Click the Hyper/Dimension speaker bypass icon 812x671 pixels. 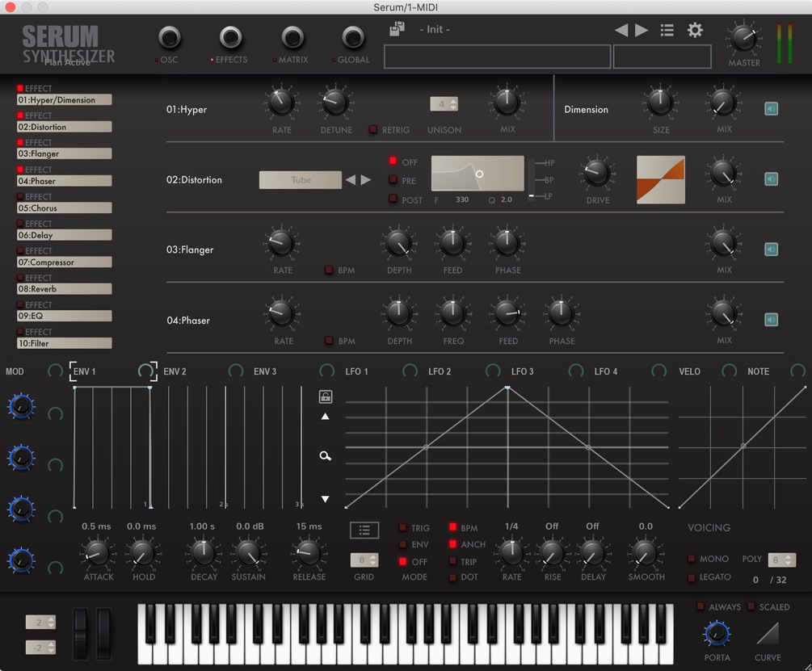771,109
